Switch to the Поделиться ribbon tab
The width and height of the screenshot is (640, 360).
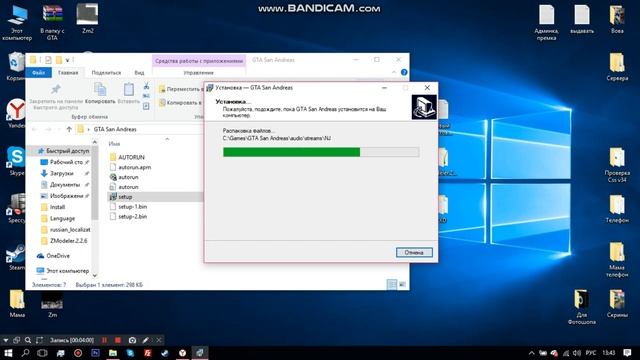tap(106, 73)
